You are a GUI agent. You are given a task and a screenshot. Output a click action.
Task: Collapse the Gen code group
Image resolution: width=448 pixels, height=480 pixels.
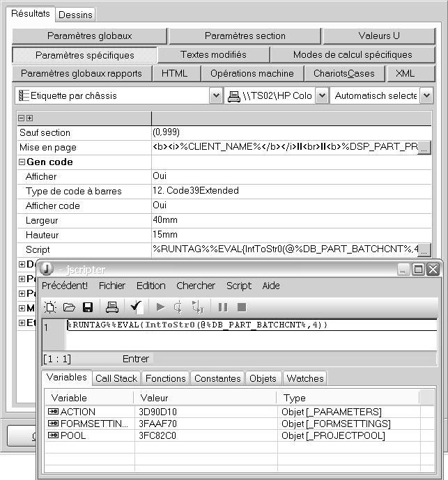tap(22, 162)
